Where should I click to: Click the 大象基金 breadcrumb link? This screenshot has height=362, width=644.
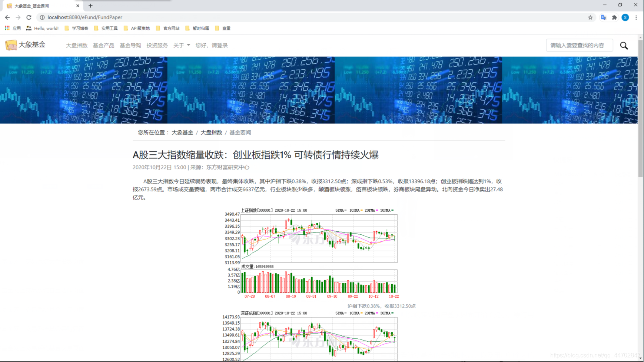tap(182, 133)
